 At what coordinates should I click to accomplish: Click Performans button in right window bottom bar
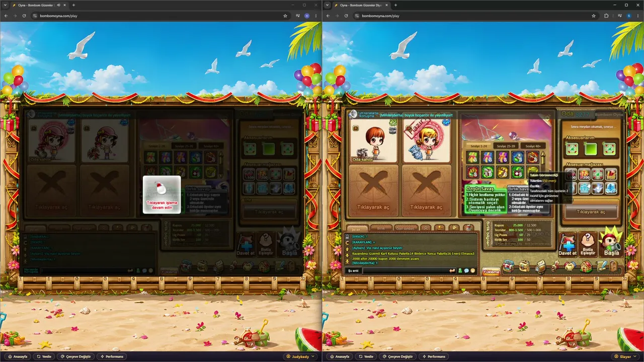click(x=433, y=356)
